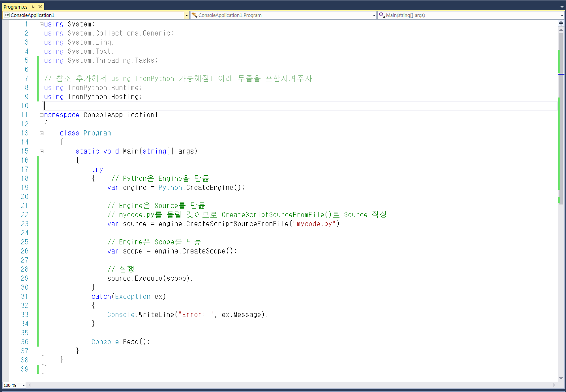
Task: Collapse the class Program block
Action: (41, 133)
